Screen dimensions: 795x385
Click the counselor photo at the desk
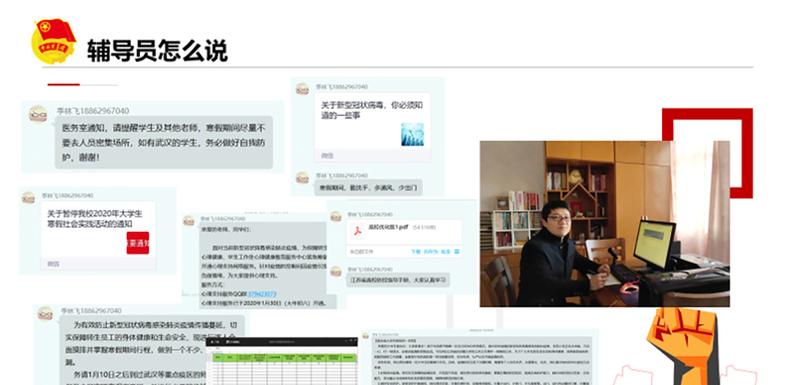tap(604, 224)
